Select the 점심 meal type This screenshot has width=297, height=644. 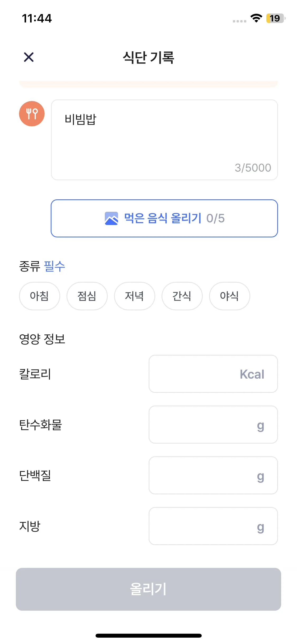point(87,296)
